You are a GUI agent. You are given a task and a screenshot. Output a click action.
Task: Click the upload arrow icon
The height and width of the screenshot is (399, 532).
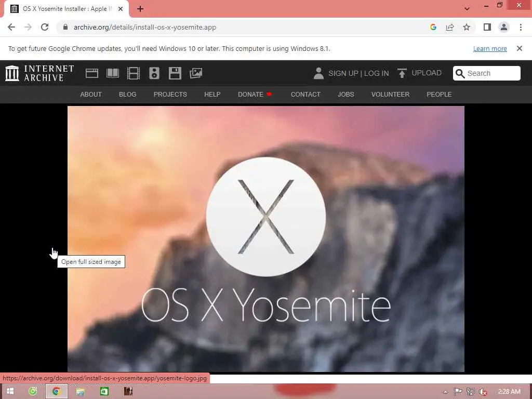(402, 73)
